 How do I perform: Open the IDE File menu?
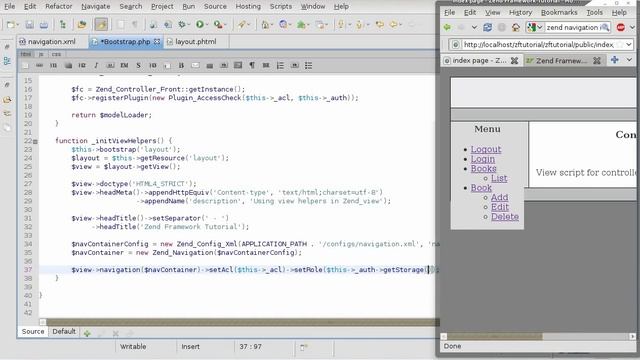(9, 6)
